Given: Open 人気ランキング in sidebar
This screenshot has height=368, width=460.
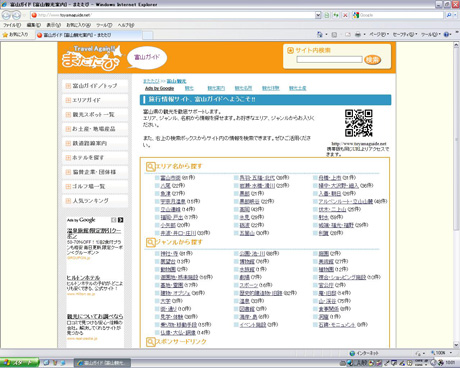Looking at the screenshot, I should [x=95, y=200].
